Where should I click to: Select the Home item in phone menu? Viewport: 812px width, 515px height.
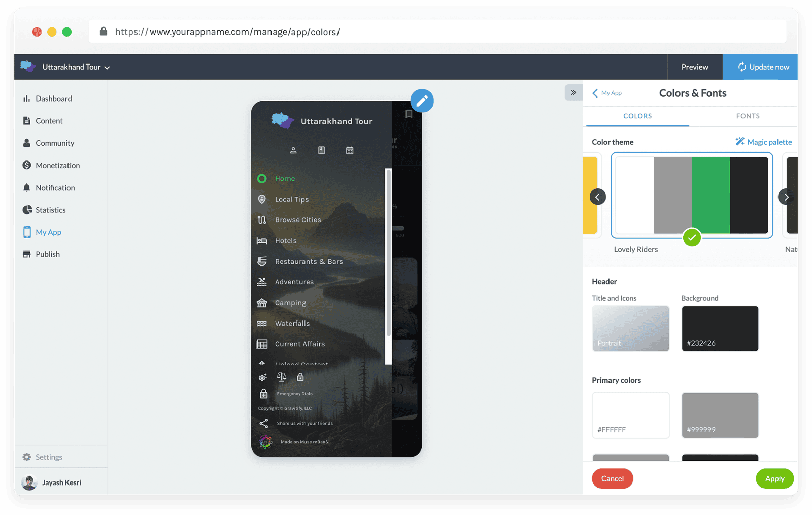(285, 179)
